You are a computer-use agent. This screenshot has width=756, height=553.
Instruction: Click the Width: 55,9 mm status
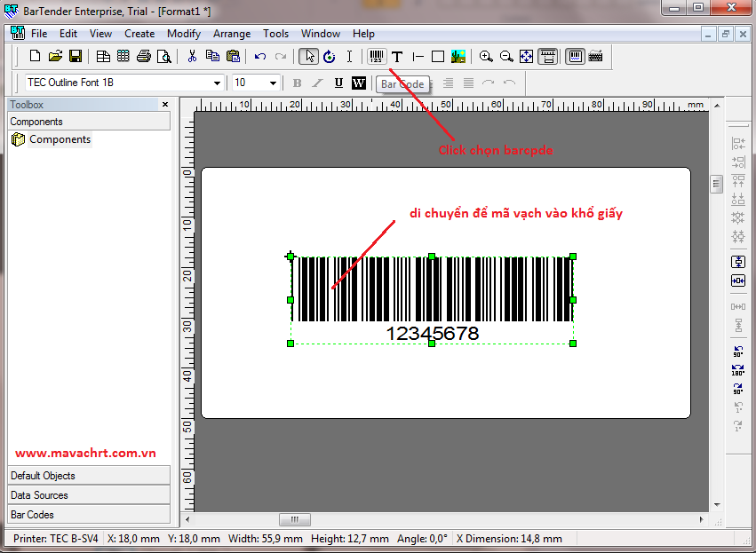click(266, 539)
